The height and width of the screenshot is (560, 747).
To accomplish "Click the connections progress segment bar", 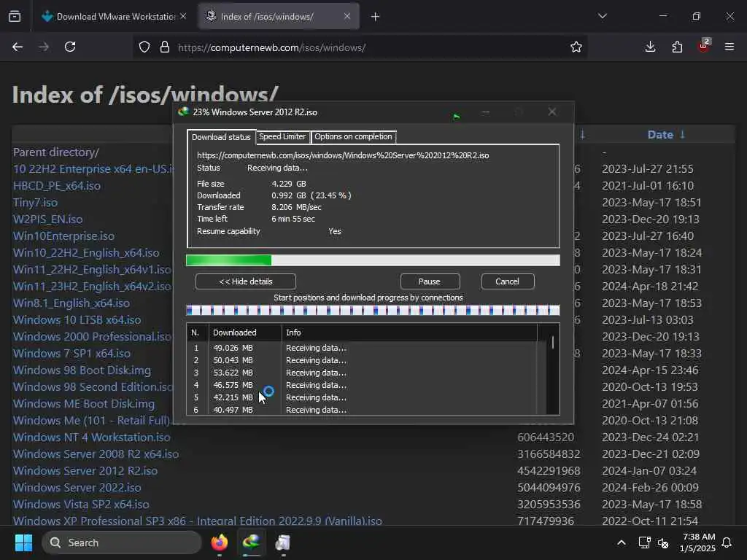I will point(373,311).
